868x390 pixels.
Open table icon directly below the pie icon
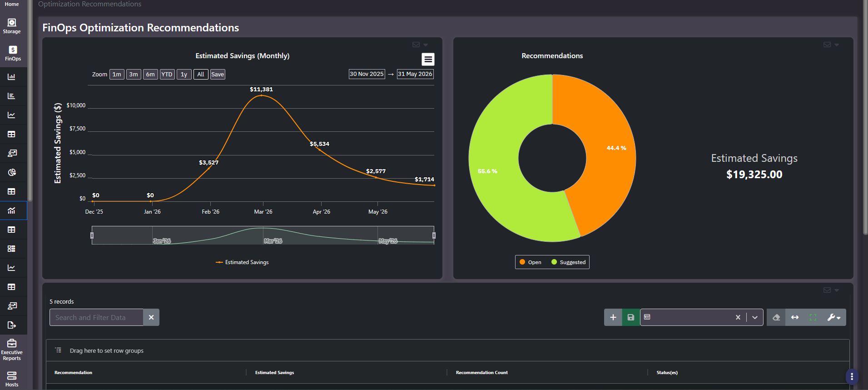[12, 191]
